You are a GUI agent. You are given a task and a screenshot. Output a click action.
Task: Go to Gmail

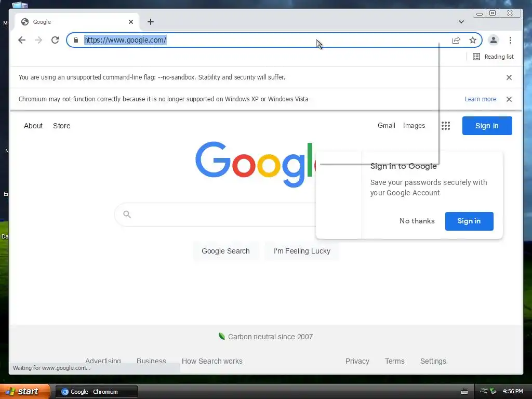click(x=387, y=126)
